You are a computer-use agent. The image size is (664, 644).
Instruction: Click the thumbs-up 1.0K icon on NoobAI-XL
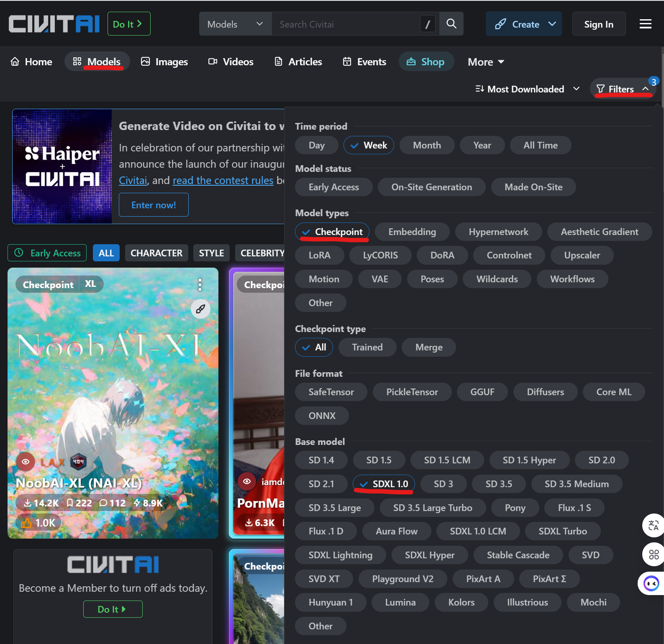(x=27, y=523)
